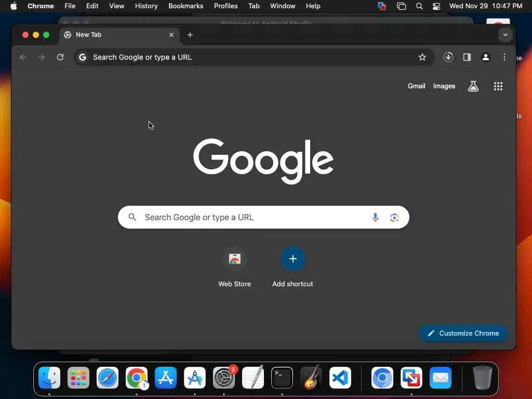The width and height of the screenshot is (532, 399).
Task: Open Terminal from the Dock
Action: 282,378
